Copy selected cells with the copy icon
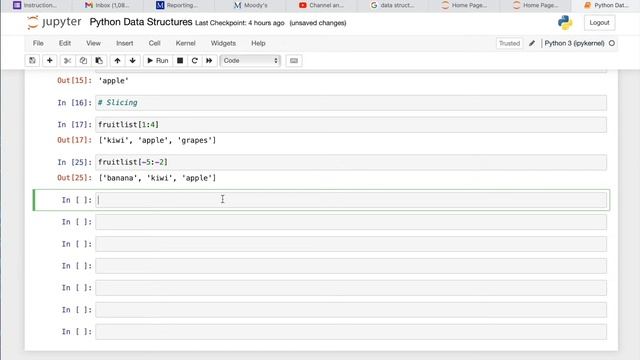The image size is (640, 360). pyautogui.click(x=83, y=60)
